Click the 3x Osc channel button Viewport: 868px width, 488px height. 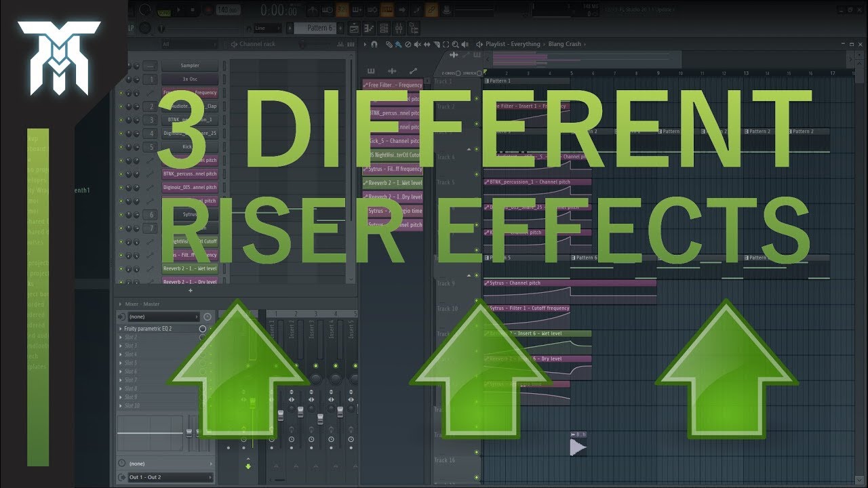coord(190,79)
